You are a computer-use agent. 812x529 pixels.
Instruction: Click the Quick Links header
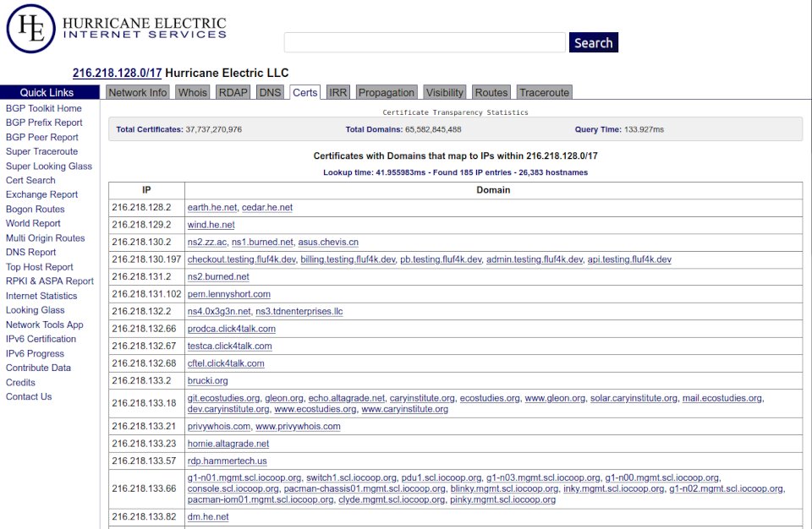50,92
